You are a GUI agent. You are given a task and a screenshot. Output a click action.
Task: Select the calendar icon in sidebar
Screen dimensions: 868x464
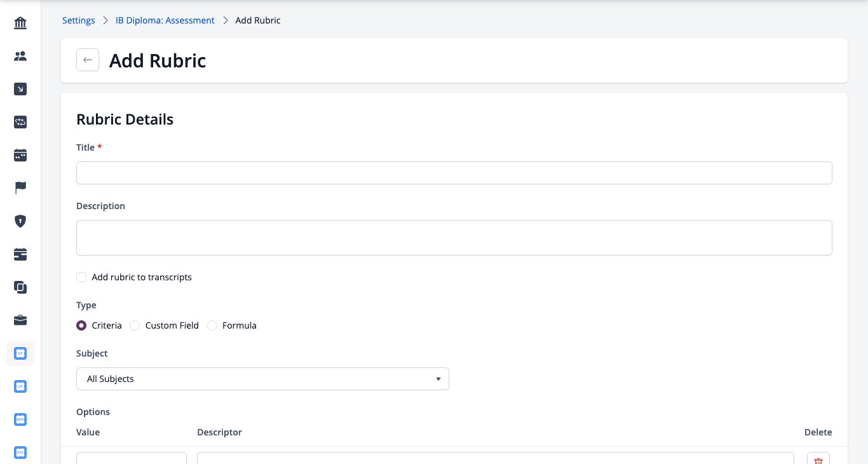(20, 155)
